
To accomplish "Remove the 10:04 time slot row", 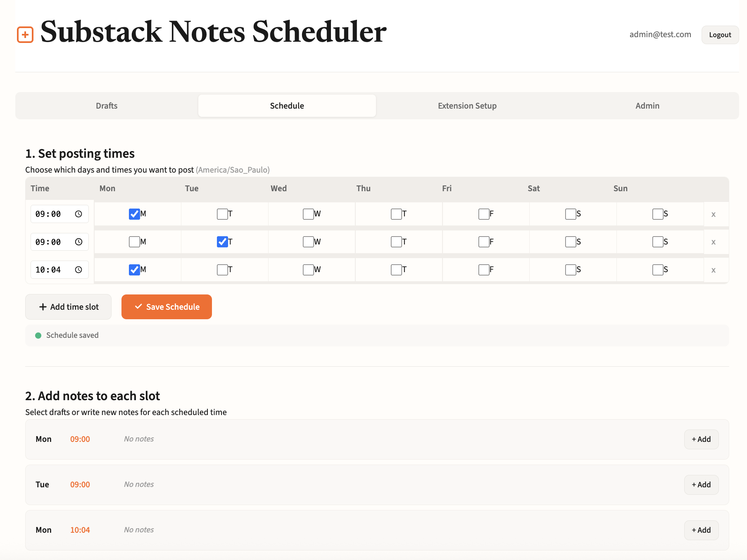I will tap(714, 270).
